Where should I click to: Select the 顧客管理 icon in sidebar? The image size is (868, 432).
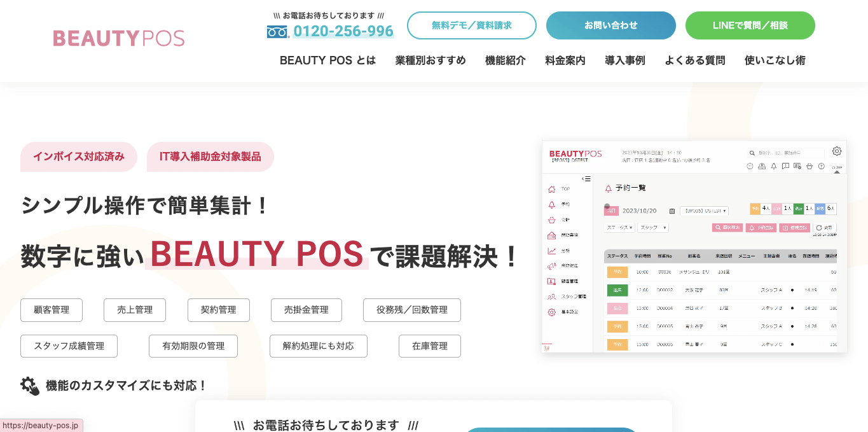tap(551, 281)
